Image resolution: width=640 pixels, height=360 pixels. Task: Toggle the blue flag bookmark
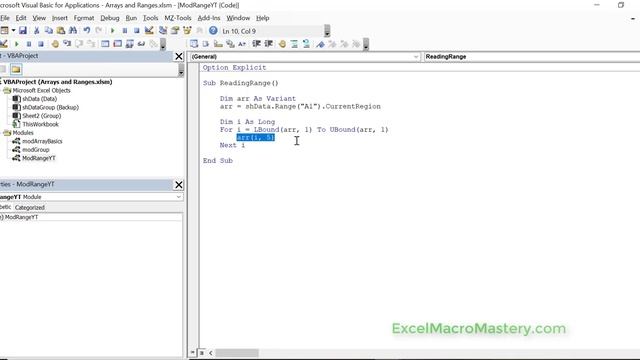[320, 44]
